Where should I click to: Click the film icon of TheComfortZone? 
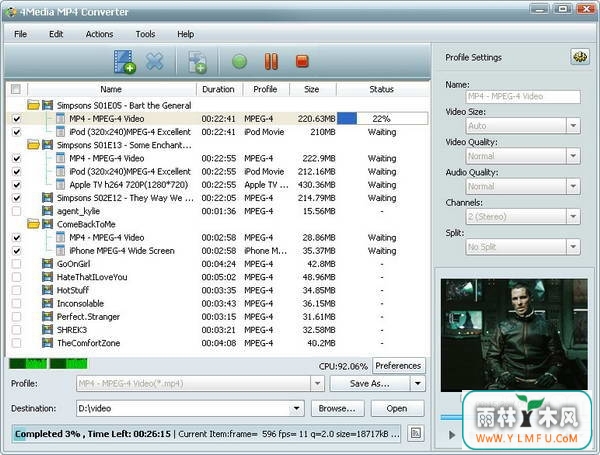click(x=47, y=343)
